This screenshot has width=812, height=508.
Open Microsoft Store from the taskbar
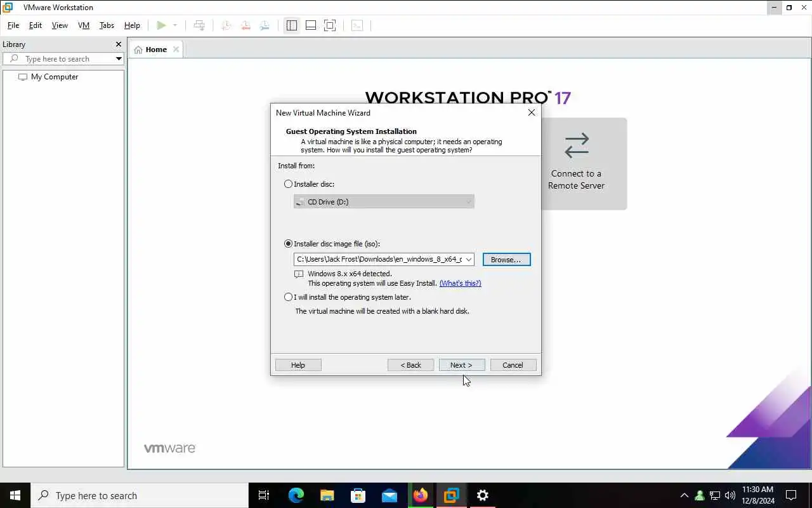coord(358,495)
